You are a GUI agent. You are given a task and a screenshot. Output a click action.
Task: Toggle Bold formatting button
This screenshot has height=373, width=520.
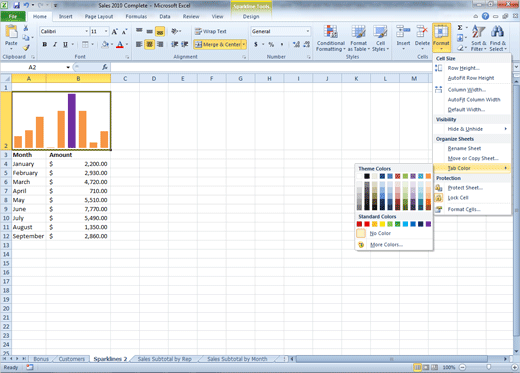[x=45, y=44]
